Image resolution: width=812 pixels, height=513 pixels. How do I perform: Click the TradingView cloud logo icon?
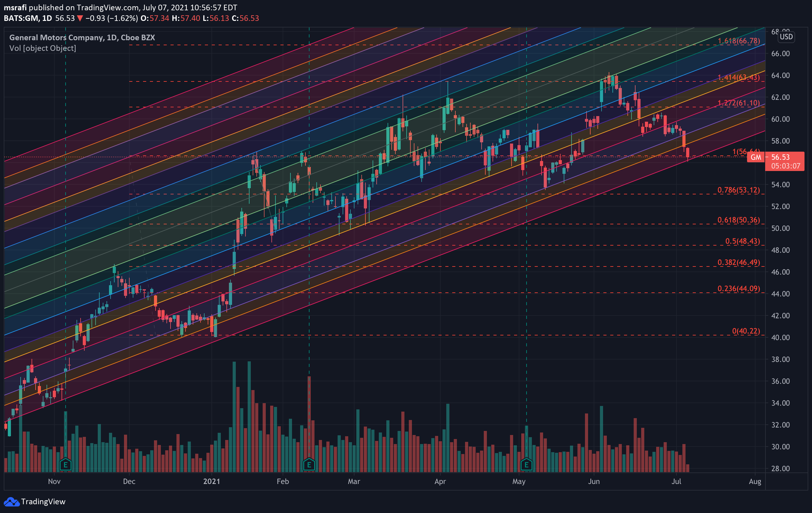[12, 501]
